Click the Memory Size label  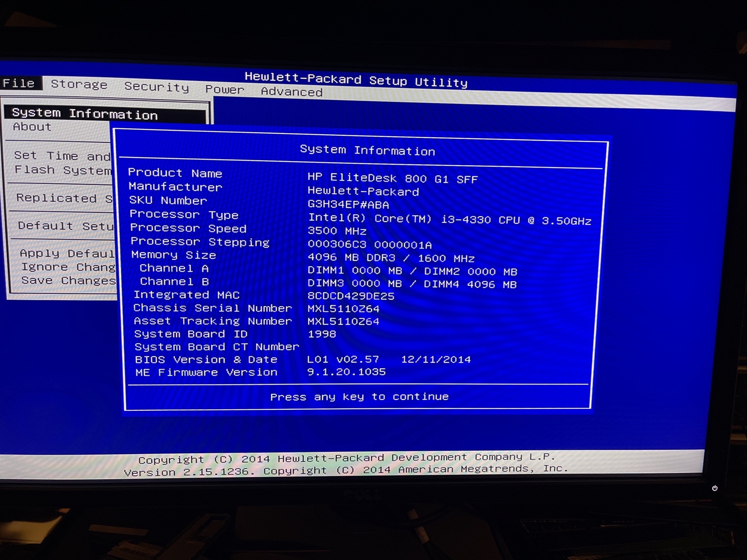click(x=174, y=255)
